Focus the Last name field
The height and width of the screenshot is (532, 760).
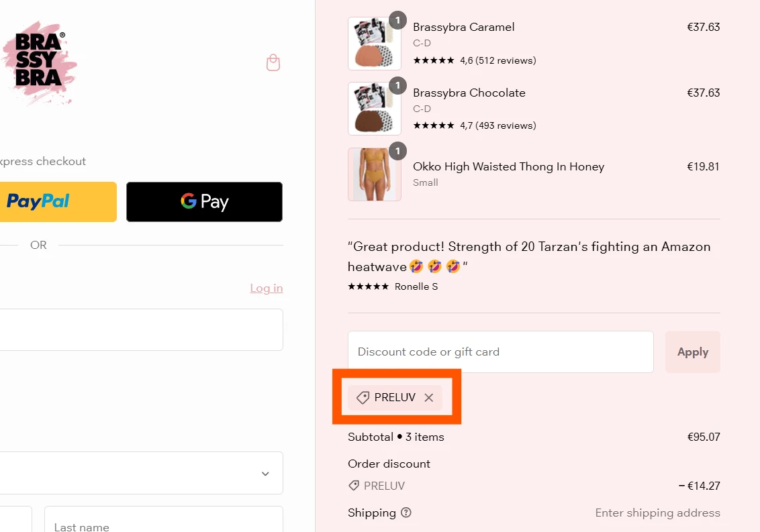(x=164, y=519)
